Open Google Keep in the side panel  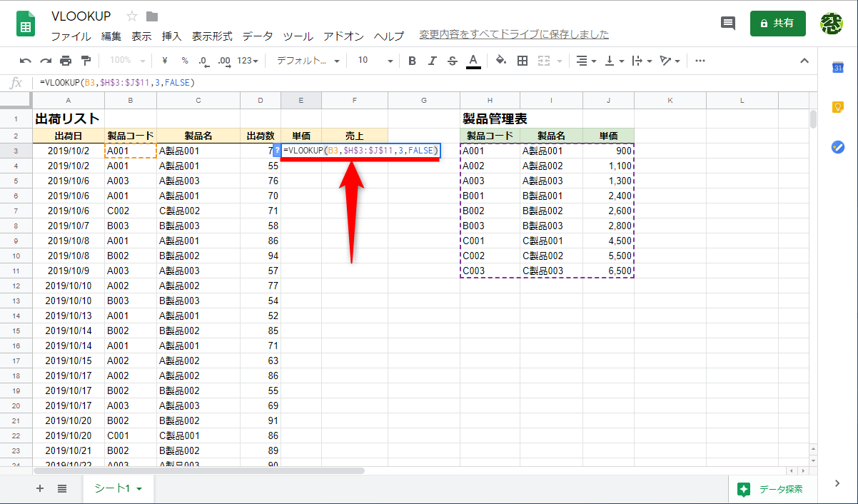[837, 106]
